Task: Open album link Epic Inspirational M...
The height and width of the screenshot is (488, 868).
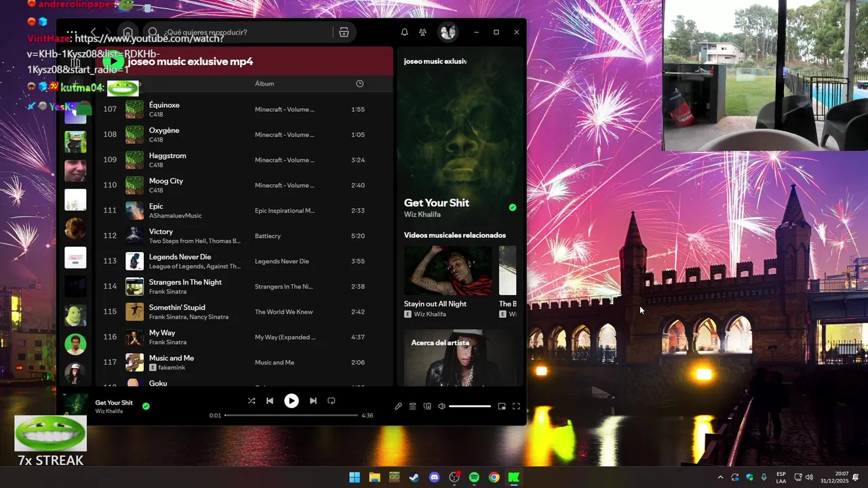Action: point(285,211)
